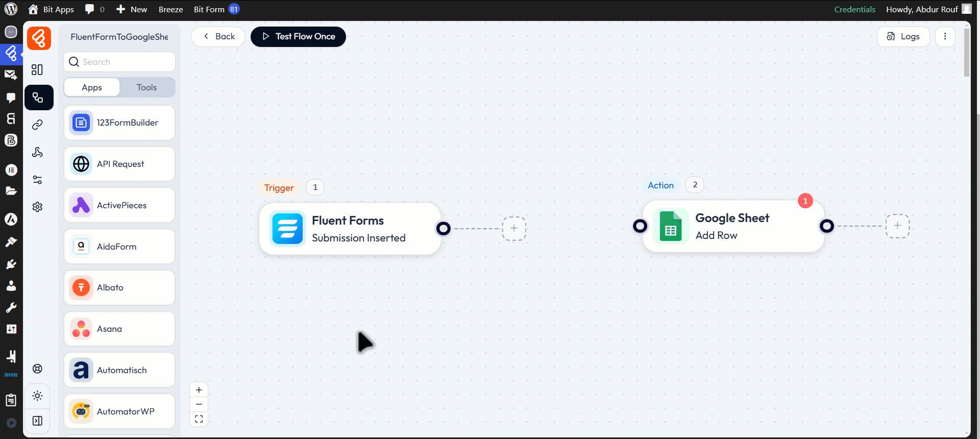The height and width of the screenshot is (439, 980).
Task: Select API Request app
Action: pyautogui.click(x=119, y=164)
